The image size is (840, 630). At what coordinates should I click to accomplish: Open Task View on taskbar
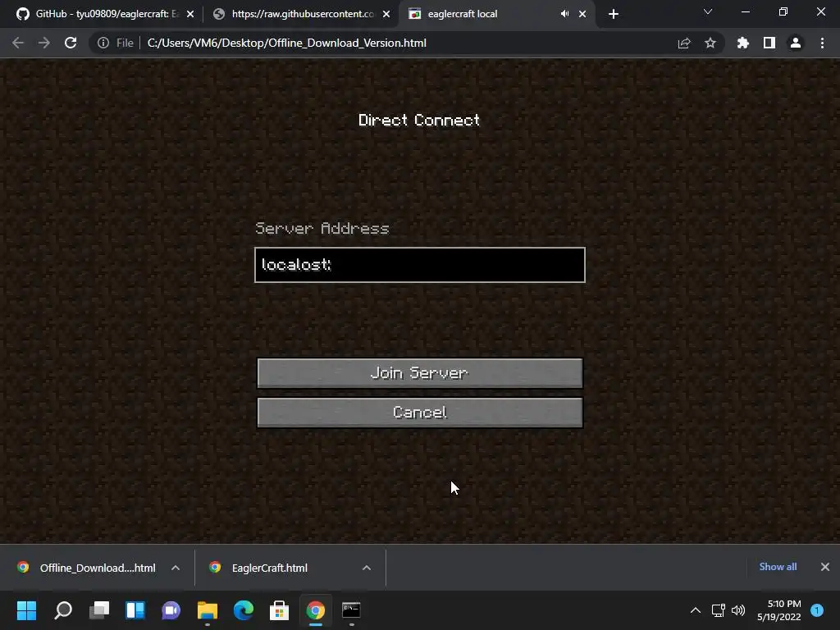coord(99,610)
